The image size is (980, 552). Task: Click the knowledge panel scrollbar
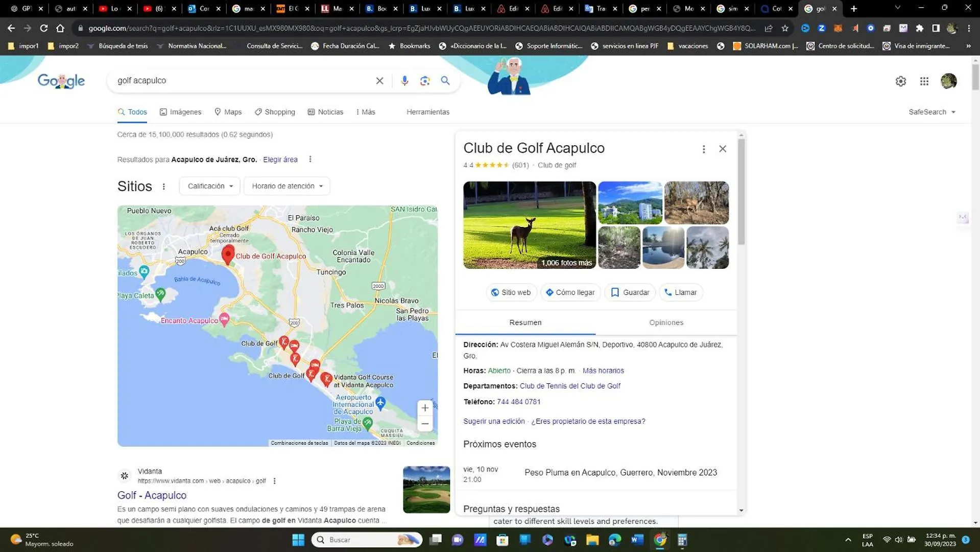(741, 192)
